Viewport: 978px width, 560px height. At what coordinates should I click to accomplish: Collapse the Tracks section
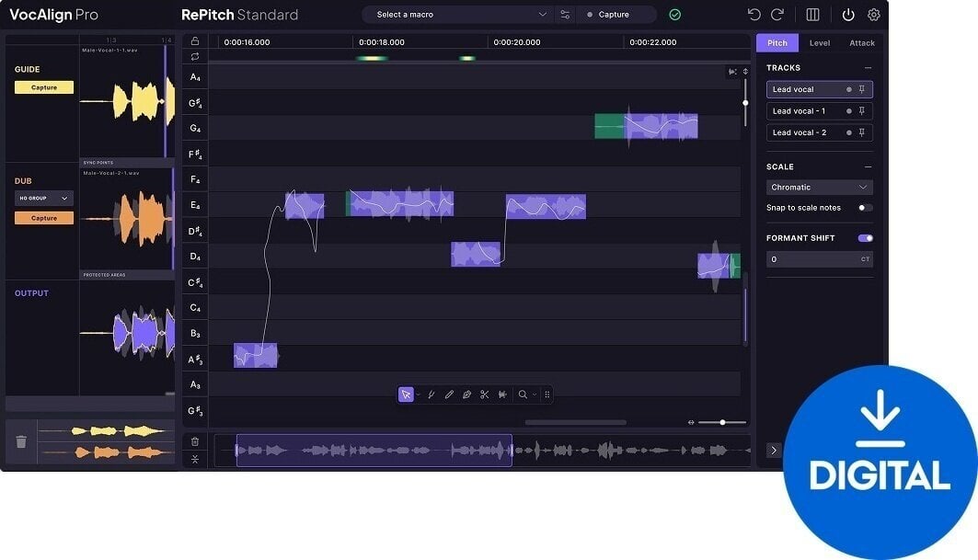click(868, 67)
